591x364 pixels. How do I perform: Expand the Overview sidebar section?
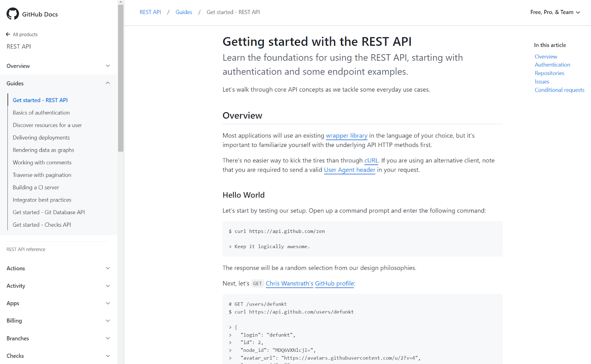click(108, 66)
